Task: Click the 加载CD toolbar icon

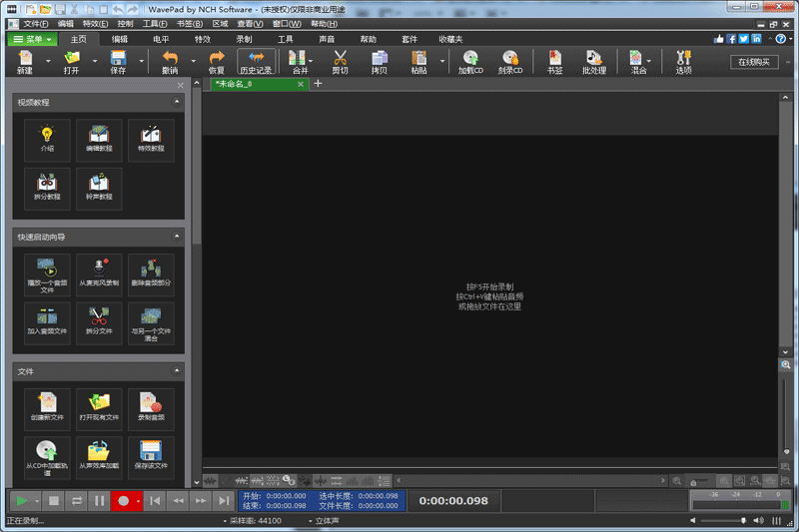Action: (x=469, y=62)
